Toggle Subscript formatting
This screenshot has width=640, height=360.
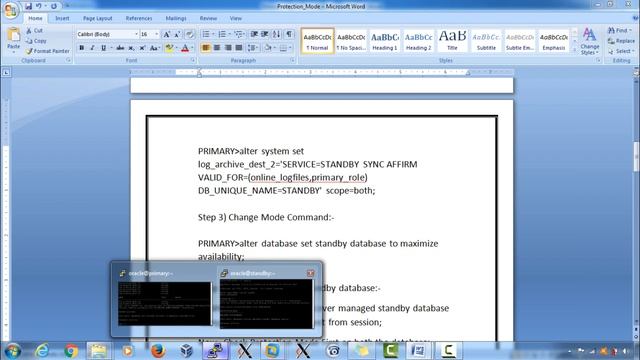pos(131,48)
